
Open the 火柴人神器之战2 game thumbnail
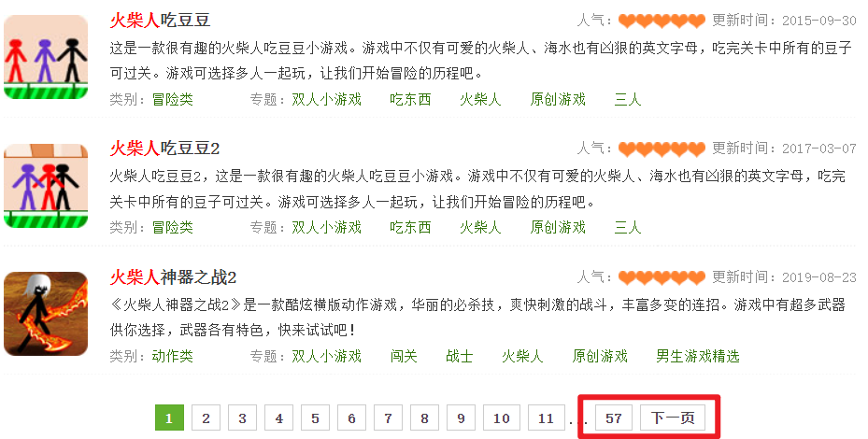click(46, 313)
